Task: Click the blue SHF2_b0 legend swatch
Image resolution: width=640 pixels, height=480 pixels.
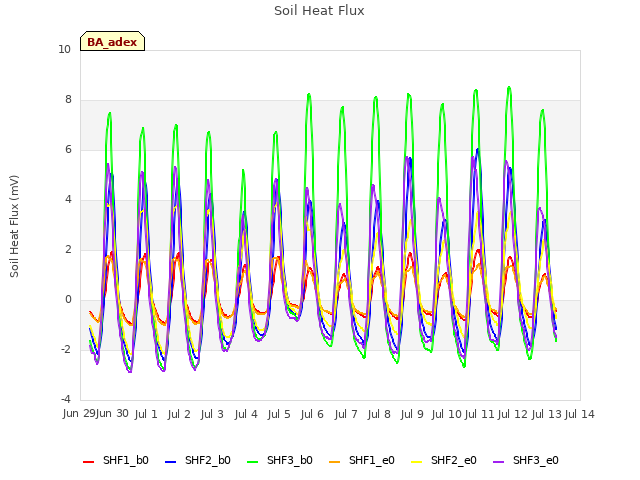Action: (171, 462)
